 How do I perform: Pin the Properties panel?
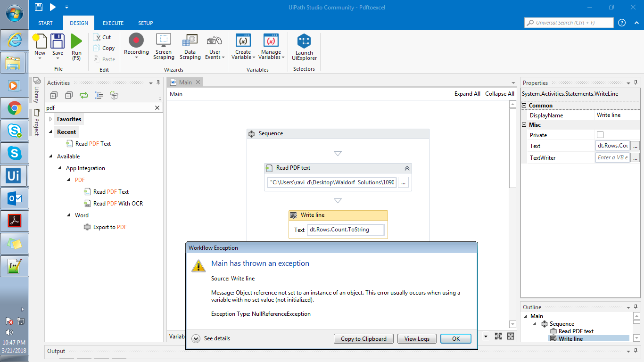click(635, 82)
